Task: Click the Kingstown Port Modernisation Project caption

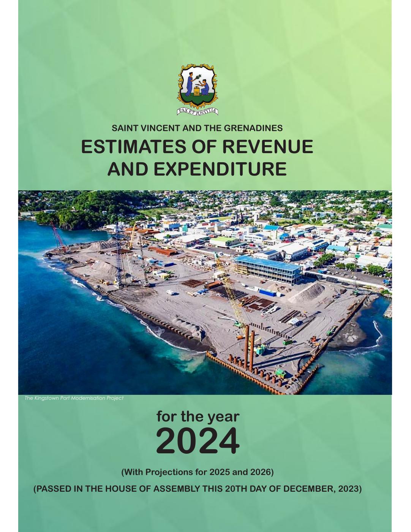Action: point(74,398)
